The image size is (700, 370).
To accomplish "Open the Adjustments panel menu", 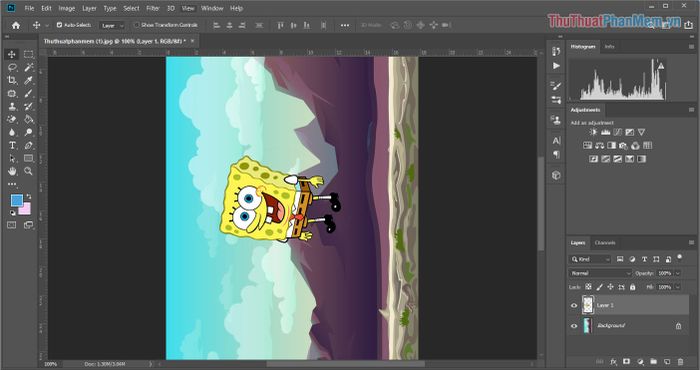I will click(691, 110).
